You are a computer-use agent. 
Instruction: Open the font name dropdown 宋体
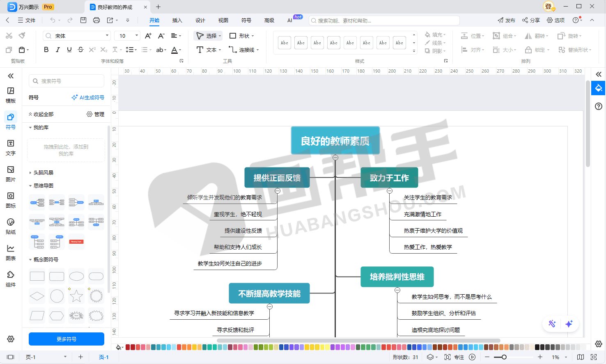(x=77, y=36)
